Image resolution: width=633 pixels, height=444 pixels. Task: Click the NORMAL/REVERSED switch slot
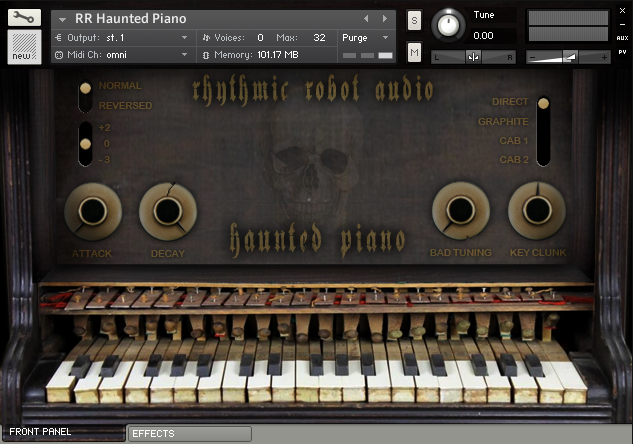[x=85, y=97]
